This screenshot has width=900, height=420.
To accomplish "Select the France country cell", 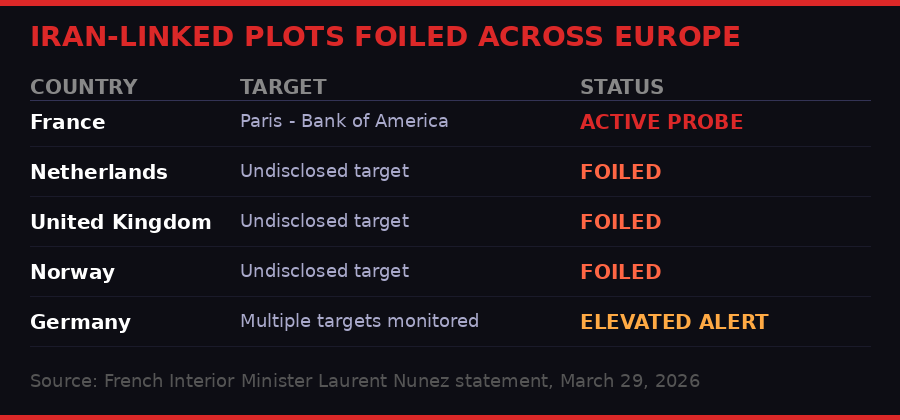I will (x=67, y=122).
